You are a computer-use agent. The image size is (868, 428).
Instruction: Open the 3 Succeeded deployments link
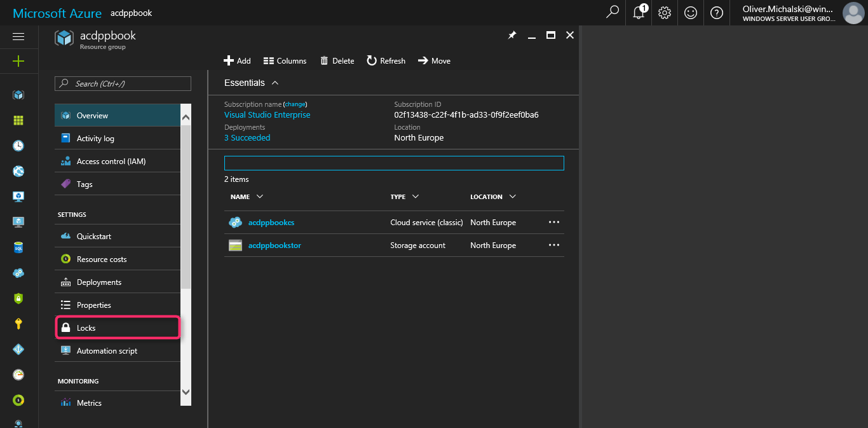coord(247,138)
